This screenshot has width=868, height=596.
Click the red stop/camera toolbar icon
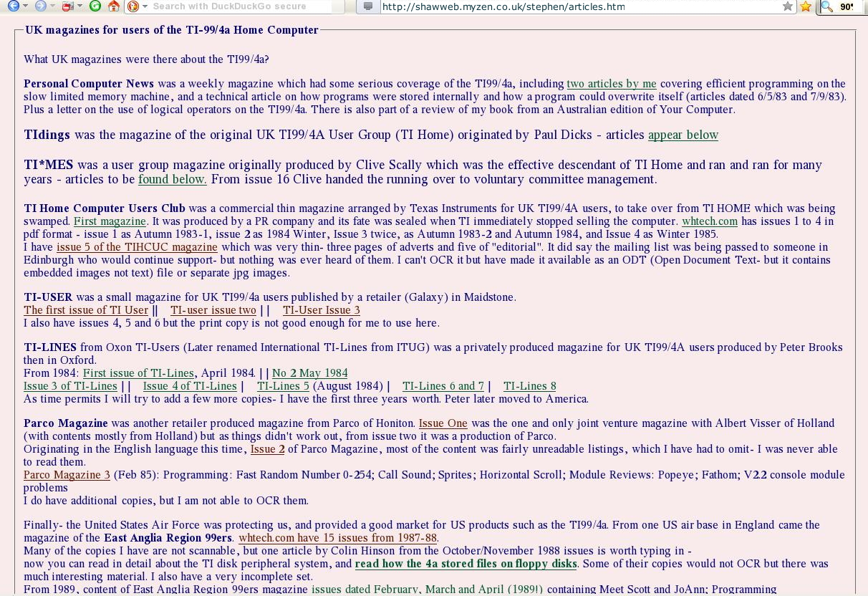tap(67, 6)
